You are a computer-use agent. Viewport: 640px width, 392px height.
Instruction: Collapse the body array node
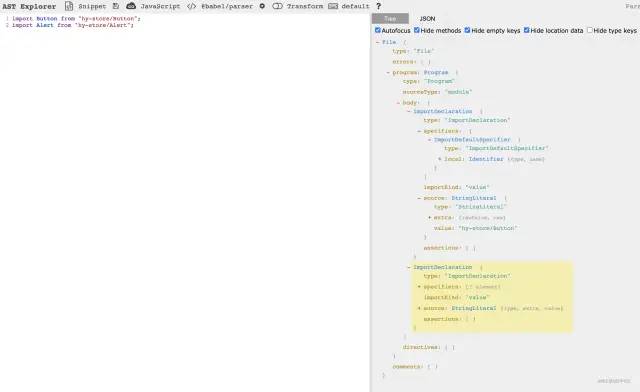coord(398,102)
